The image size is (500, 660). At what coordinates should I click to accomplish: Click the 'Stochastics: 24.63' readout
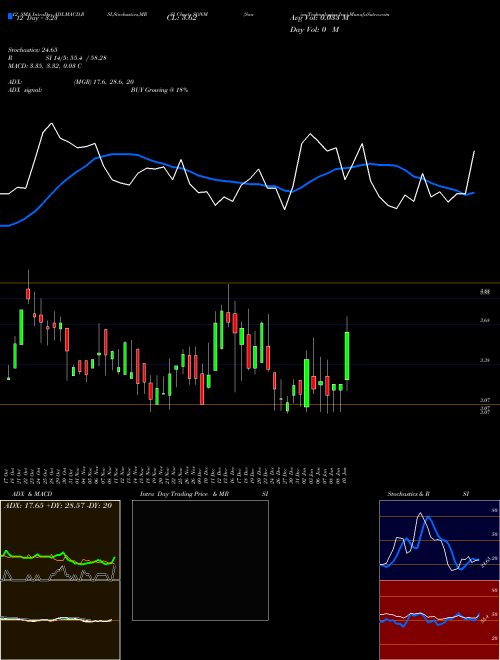pyautogui.click(x=32, y=50)
